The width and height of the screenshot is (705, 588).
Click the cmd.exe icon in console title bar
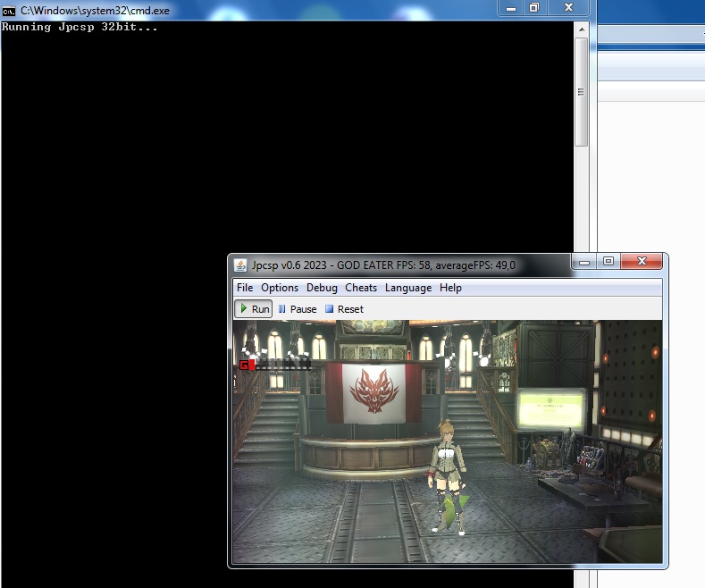click(9, 11)
